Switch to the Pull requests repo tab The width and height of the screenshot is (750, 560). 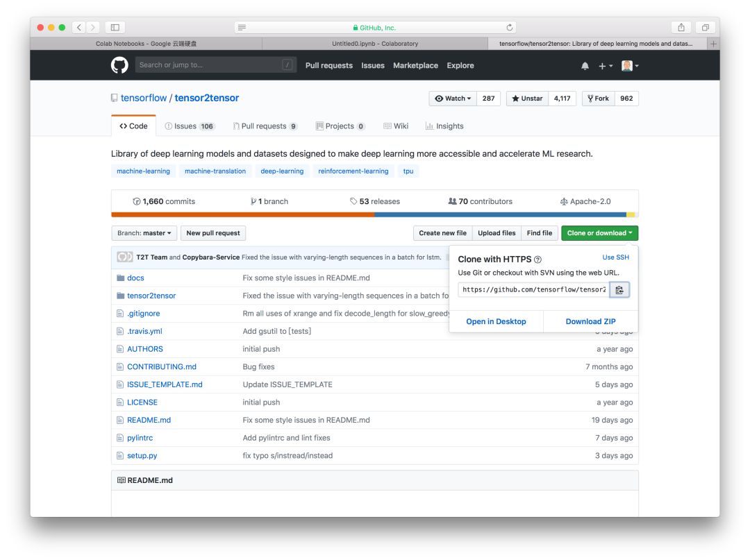(x=265, y=126)
